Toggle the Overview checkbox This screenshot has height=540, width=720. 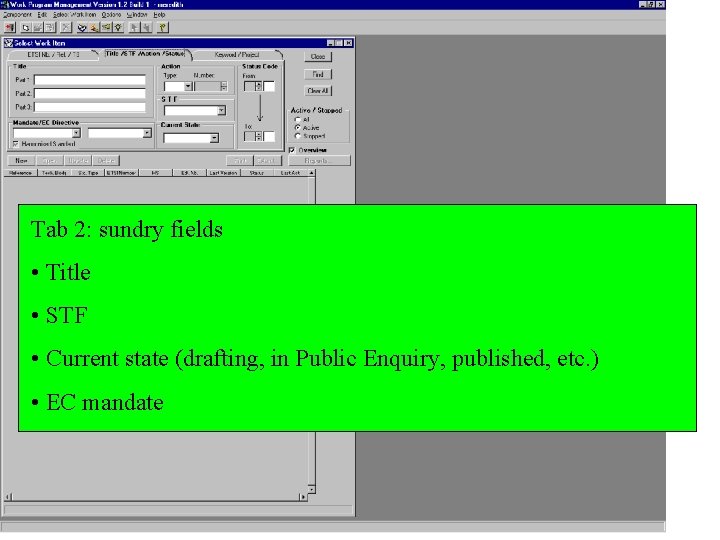pyautogui.click(x=292, y=150)
